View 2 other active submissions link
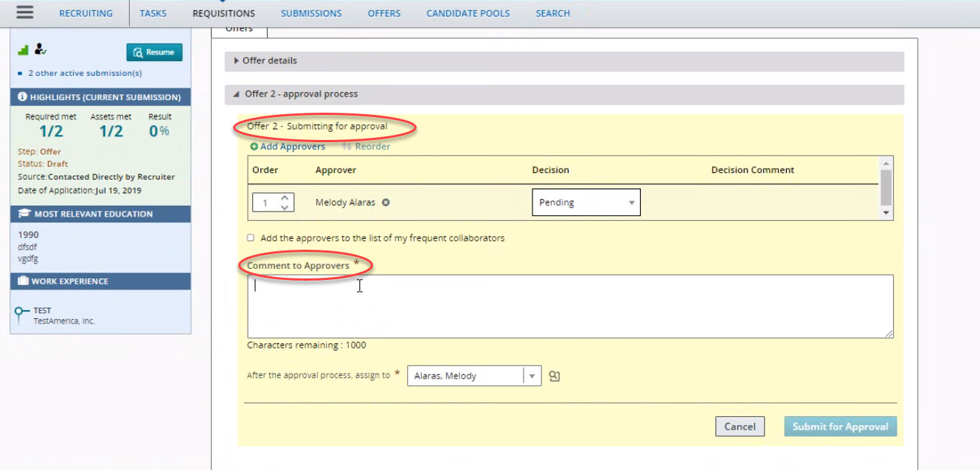The image size is (980, 470). [85, 73]
